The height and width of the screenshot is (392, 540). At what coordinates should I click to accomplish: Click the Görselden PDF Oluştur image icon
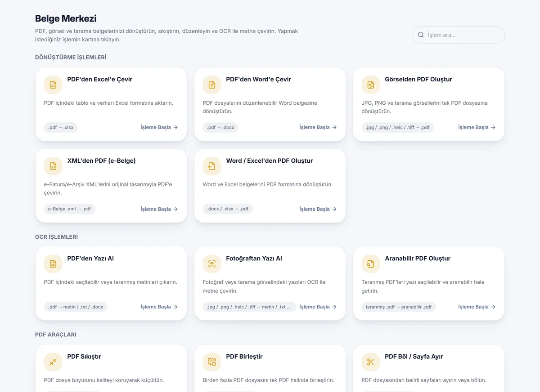[371, 85]
